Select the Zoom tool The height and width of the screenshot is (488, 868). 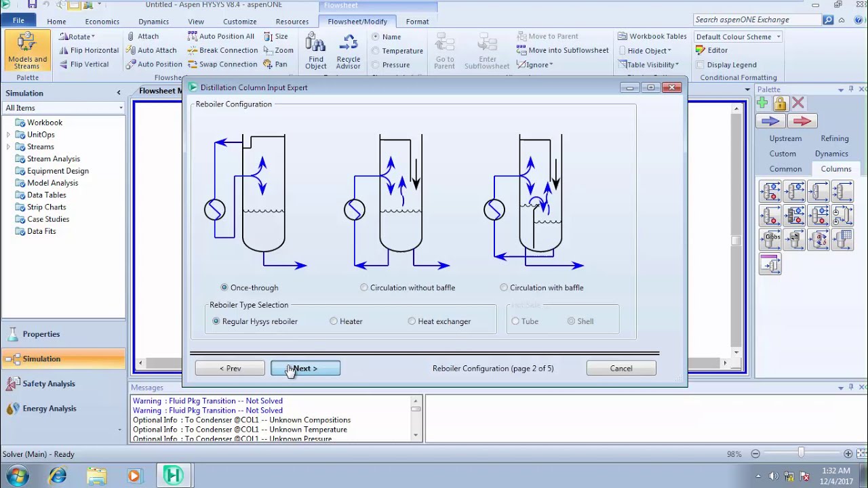(278, 50)
